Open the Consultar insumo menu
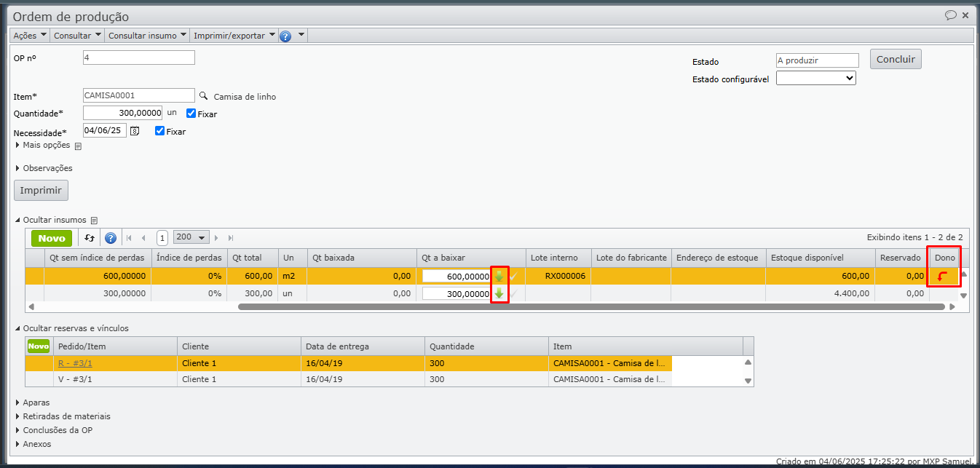 point(147,35)
